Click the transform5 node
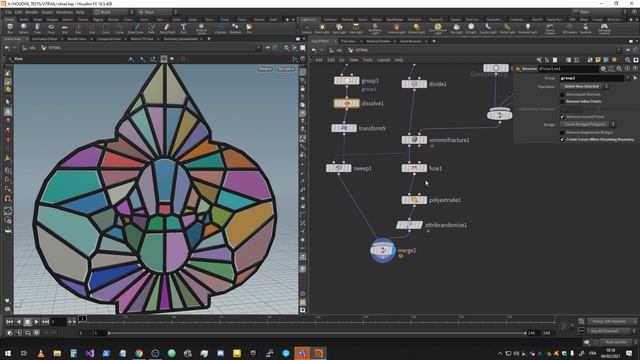Screen dimensions: 640x360 click(344, 128)
